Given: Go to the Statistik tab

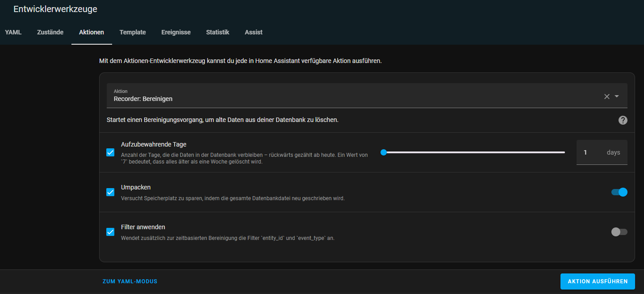Looking at the screenshot, I should tap(217, 32).
